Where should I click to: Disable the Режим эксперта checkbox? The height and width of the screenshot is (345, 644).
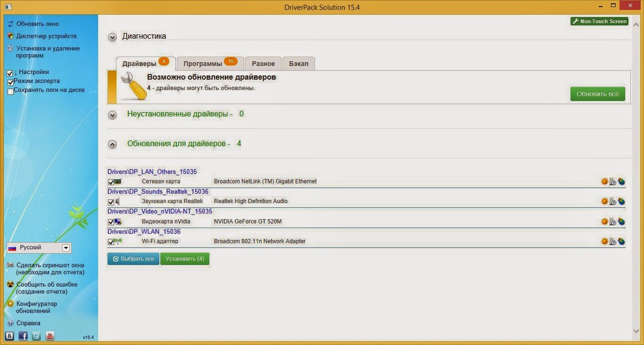pos(10,82)
